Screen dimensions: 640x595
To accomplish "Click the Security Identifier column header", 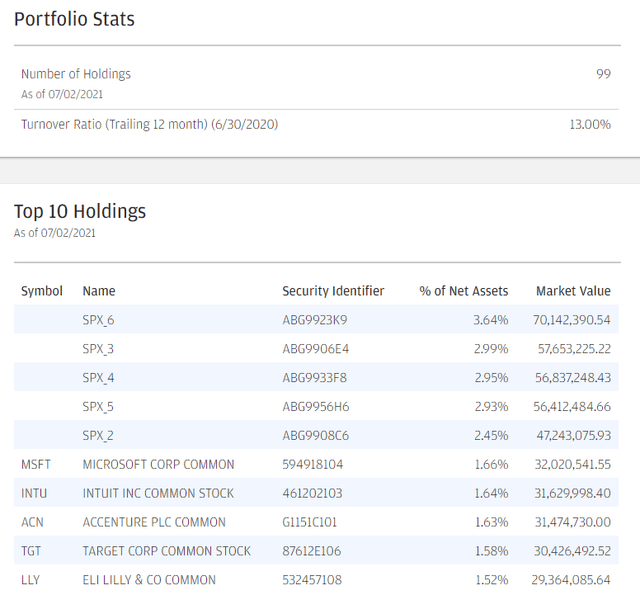I will click(333, 291).
